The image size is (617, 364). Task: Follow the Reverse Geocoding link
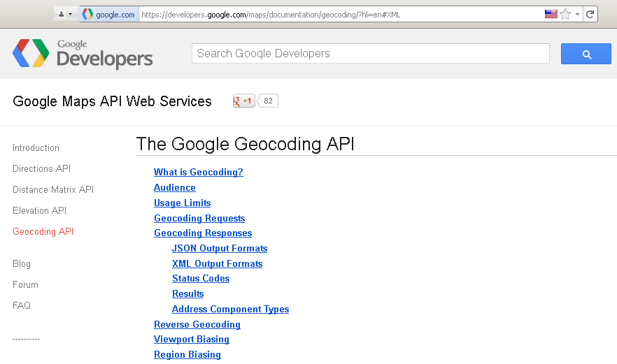[197, 324]
